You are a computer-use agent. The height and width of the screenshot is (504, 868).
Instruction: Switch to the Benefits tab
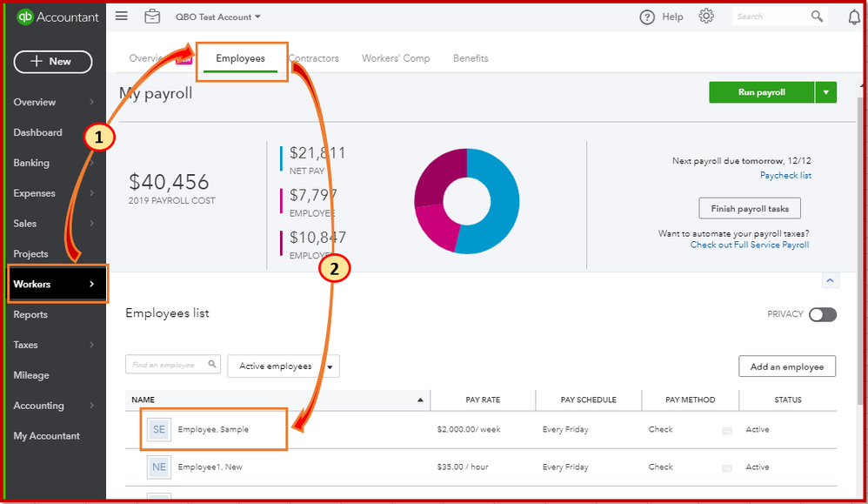point(471,58)
